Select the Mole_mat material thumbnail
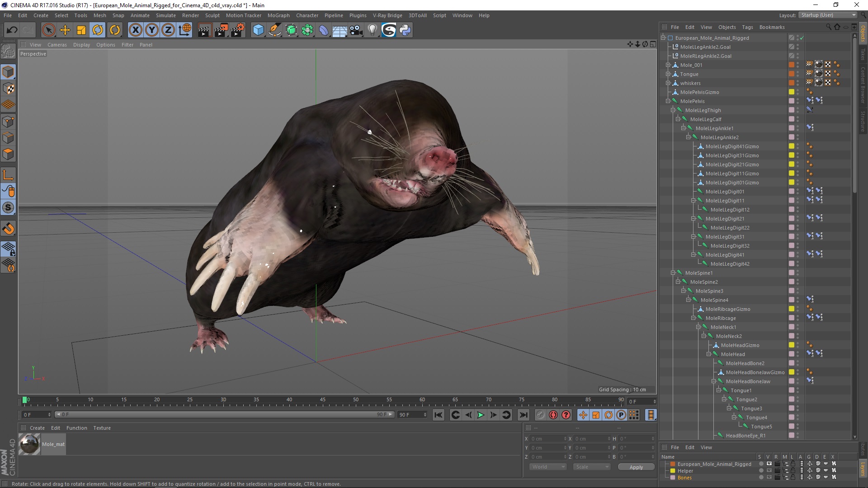Screen dimensions: 868x488 [x=30, y=444]
